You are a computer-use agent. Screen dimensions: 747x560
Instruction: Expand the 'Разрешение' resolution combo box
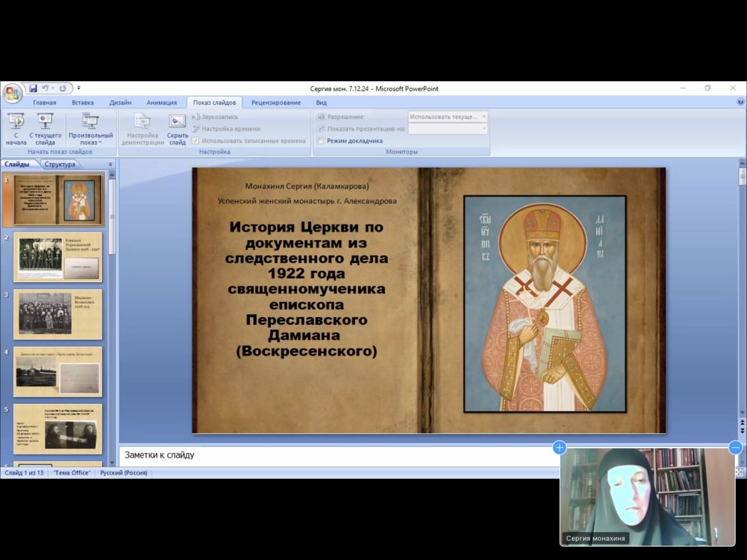[484, 117]
